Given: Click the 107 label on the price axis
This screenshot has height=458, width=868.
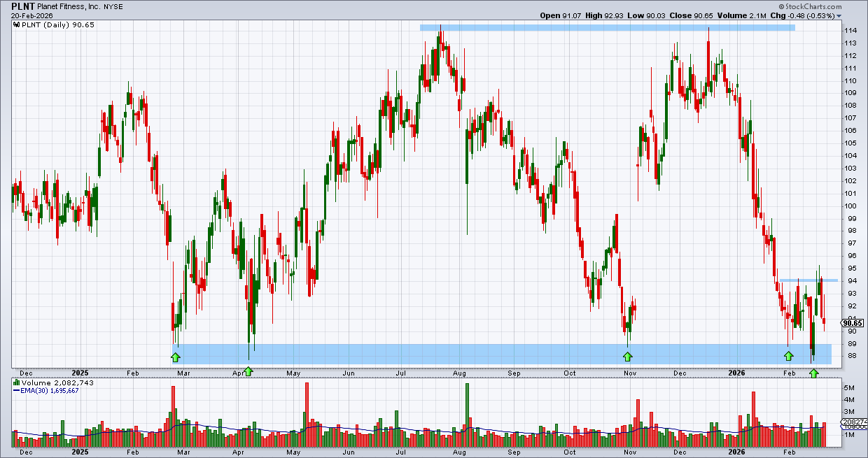Looking at the screenshot, I should click(850, 118).
